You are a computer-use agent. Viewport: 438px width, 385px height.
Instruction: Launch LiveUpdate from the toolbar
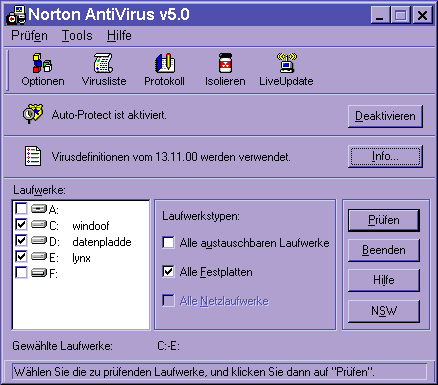(x=286, y=63)
